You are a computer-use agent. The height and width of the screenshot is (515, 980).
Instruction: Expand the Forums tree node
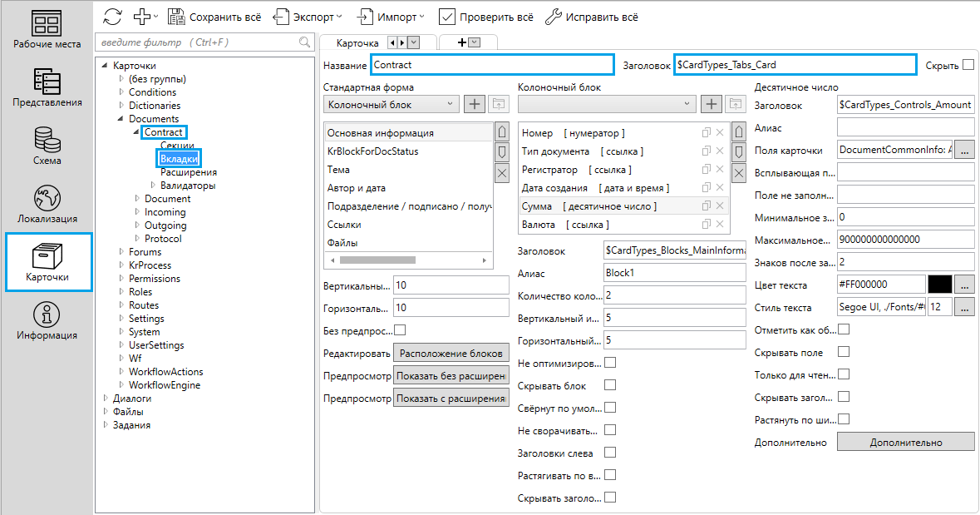[x=121, y=252]
